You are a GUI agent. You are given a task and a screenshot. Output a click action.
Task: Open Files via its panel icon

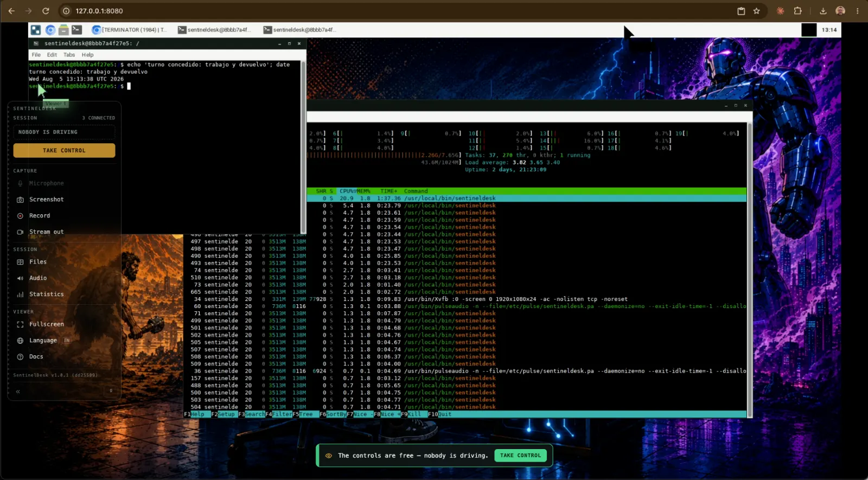tap(20, 262)
